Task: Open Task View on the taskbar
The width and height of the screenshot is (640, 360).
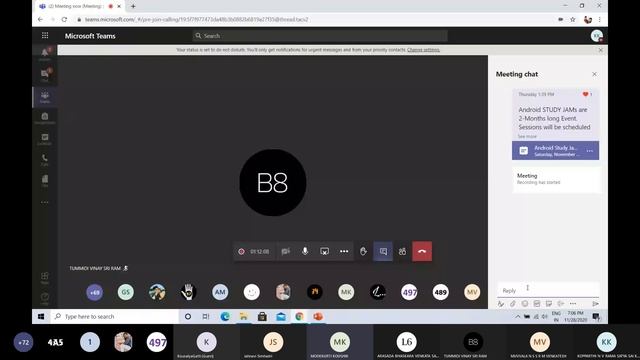Action: [x=206, y=316]
